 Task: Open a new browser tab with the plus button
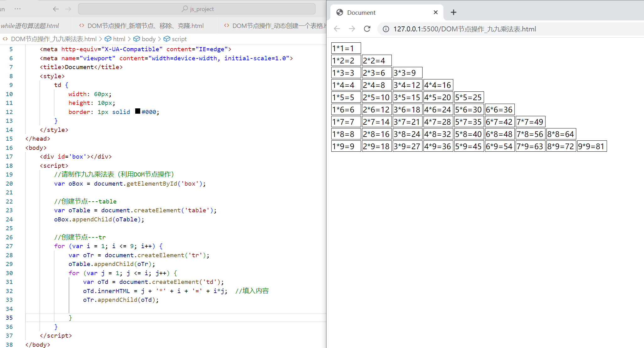tap(453, 12)
